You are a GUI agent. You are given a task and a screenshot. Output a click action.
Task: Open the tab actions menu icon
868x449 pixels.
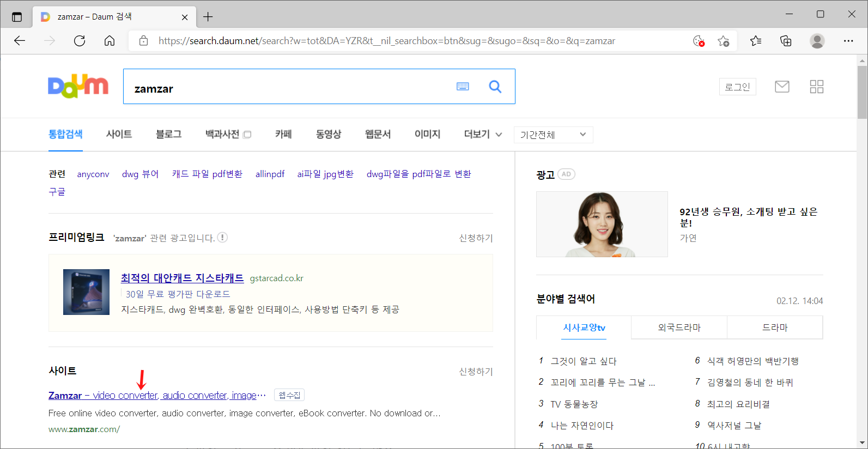click(17, 17)
